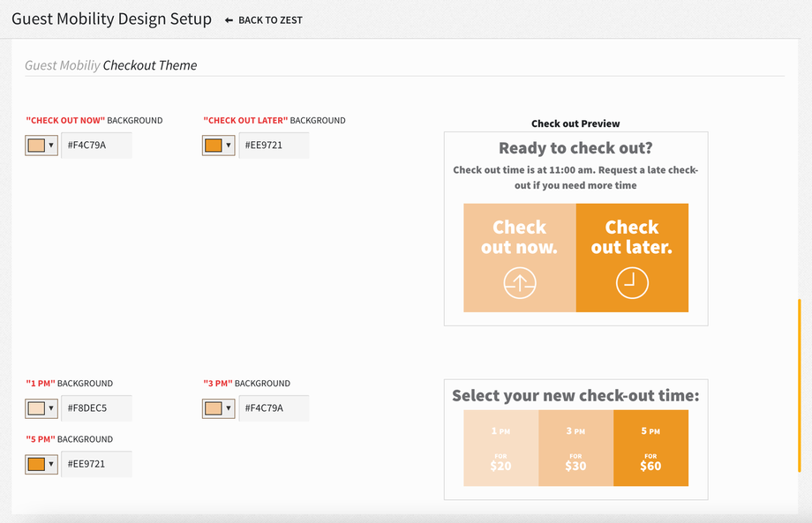Click the "3 PM" BACKGROUND label
Screen dimensions: 812x523
(246, 384)
